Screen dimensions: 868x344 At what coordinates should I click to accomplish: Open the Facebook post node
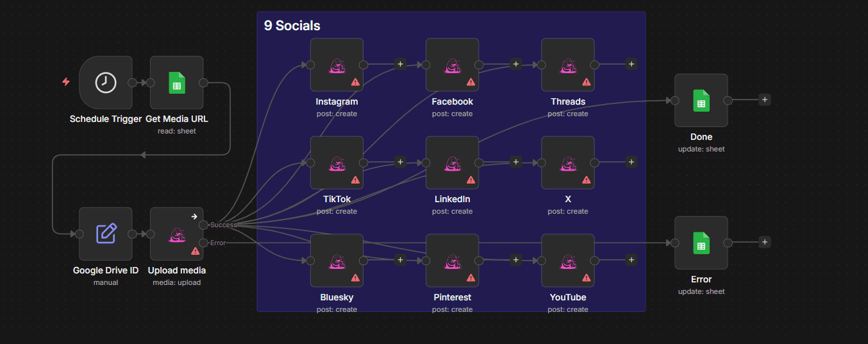click(453, 65)
